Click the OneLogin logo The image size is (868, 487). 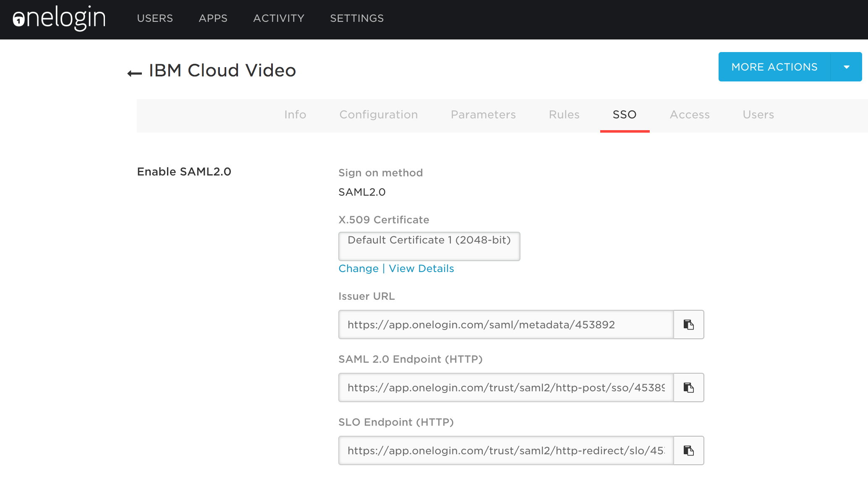pyautogui.click(x=59, y=18)
